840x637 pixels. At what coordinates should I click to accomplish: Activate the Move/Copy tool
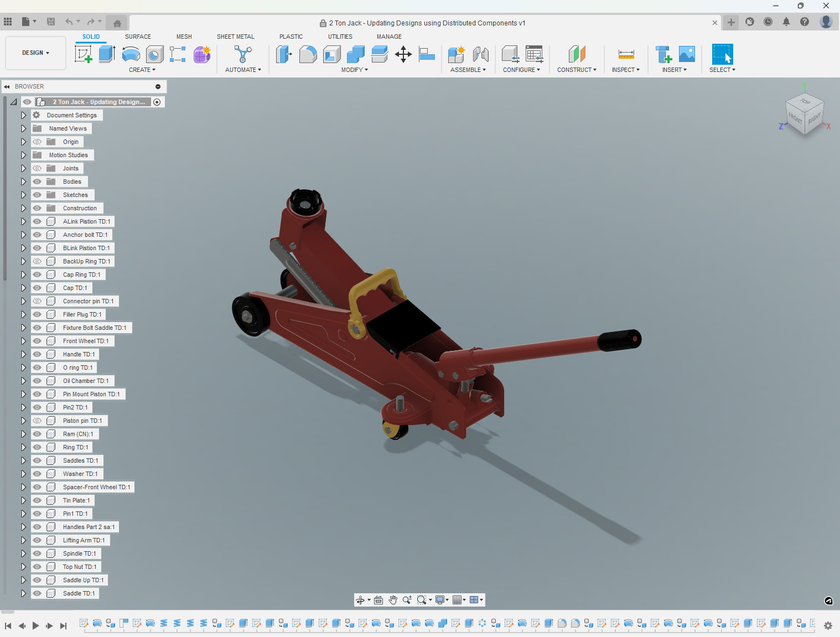(403, 54)
